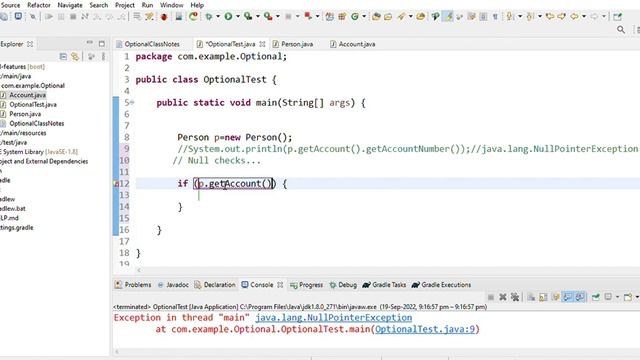Click the java.lang.NullPointerException console link
The height and width of the screenshot is (360, 640).
tap(333, 318)
